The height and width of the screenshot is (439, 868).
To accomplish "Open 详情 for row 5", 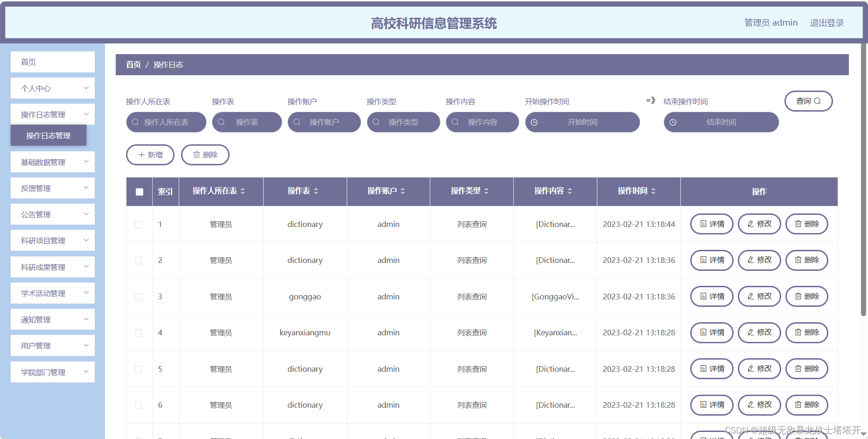I will tap(712, 369).
